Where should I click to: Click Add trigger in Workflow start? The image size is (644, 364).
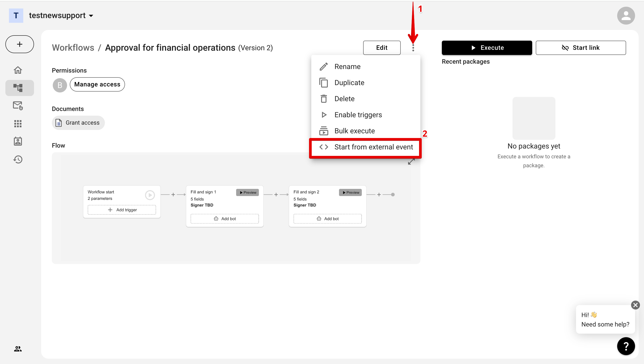[122, 210]
